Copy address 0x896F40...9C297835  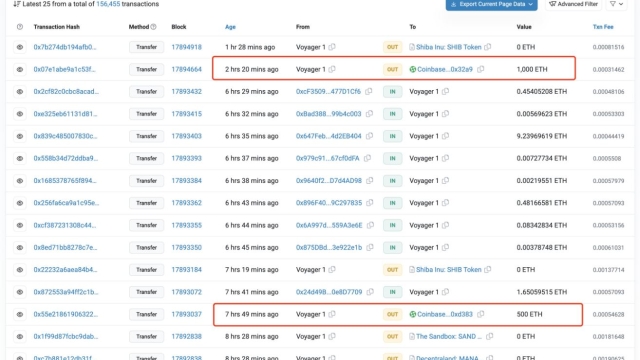370,203
